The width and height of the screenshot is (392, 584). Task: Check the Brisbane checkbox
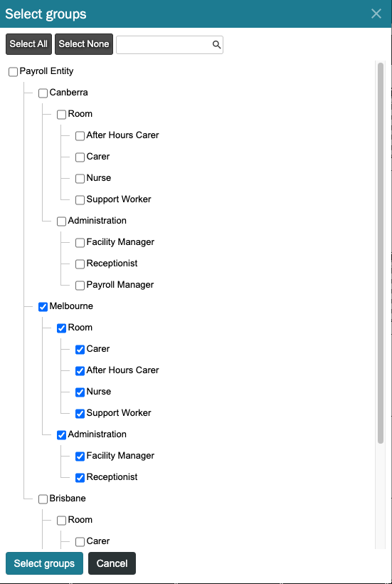point(43,499)
